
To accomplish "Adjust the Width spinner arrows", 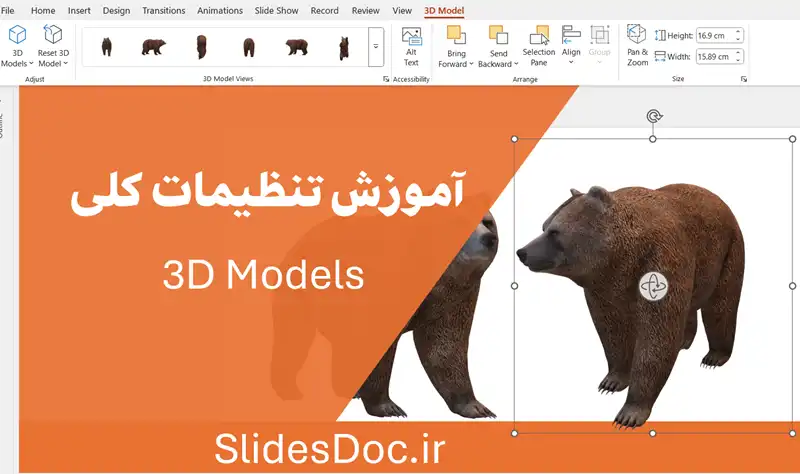I will [x=738, y=57].
